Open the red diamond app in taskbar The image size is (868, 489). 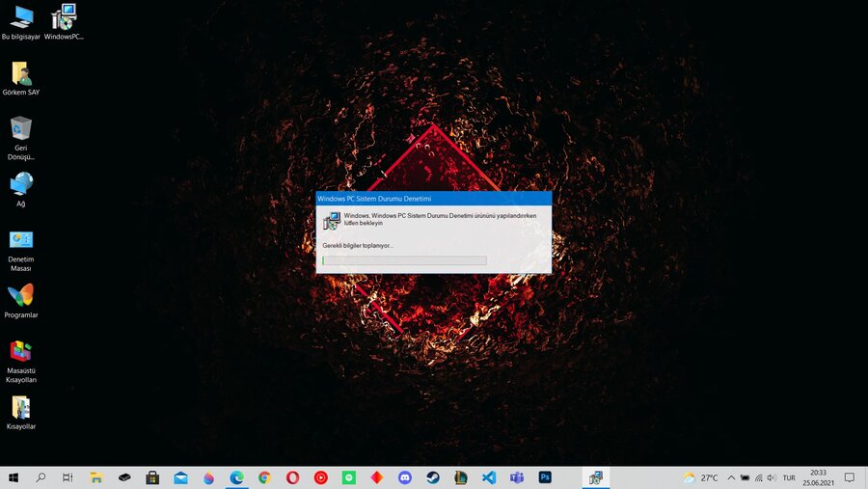[x=377, y=477]
